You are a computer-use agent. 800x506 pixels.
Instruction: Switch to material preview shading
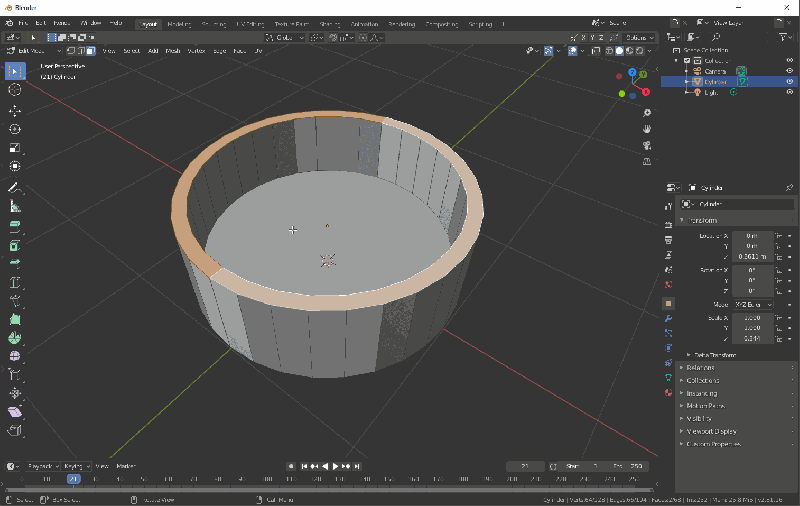pos(630,50)
